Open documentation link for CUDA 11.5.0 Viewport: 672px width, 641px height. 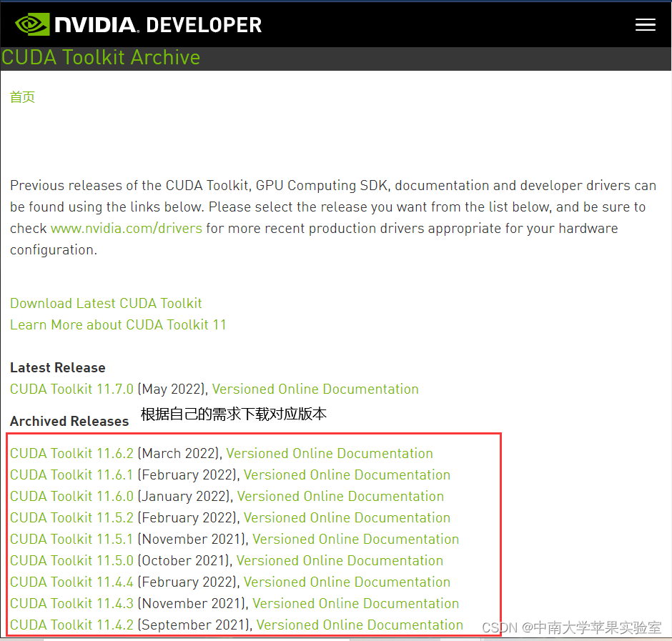(x=340, y=560)
